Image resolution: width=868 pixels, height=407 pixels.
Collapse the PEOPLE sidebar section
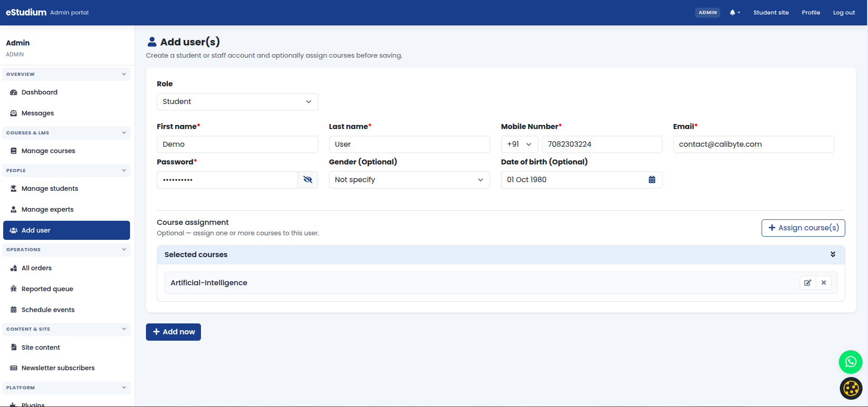(x=66, y=170)
